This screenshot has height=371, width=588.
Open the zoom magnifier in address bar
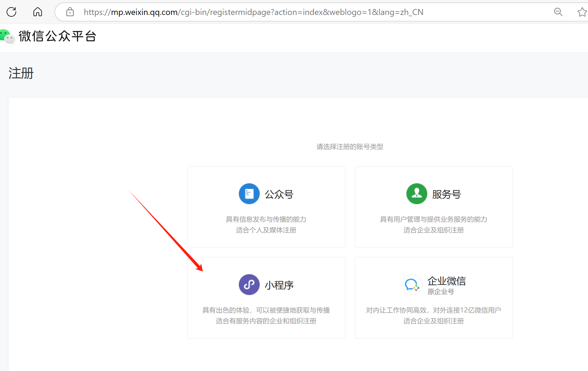558,12
